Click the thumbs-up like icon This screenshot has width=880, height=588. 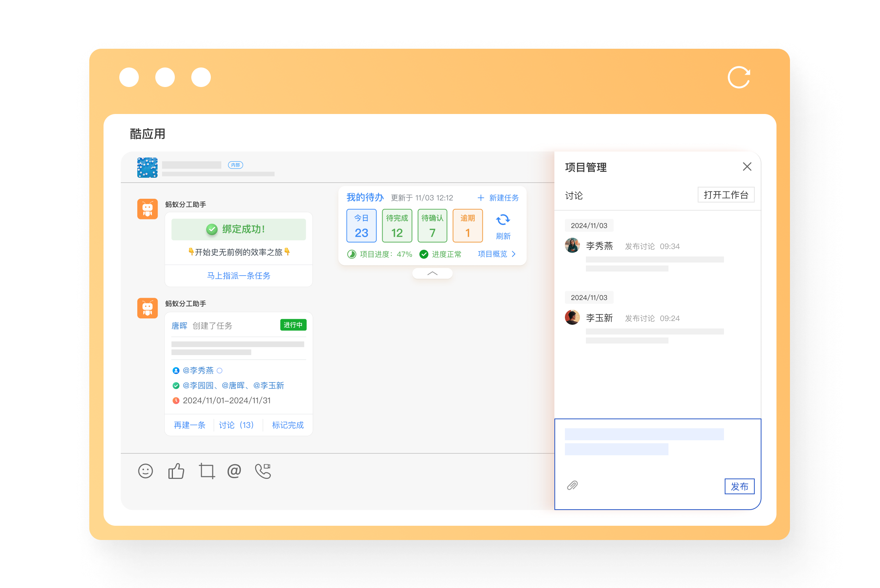(176, 471)
